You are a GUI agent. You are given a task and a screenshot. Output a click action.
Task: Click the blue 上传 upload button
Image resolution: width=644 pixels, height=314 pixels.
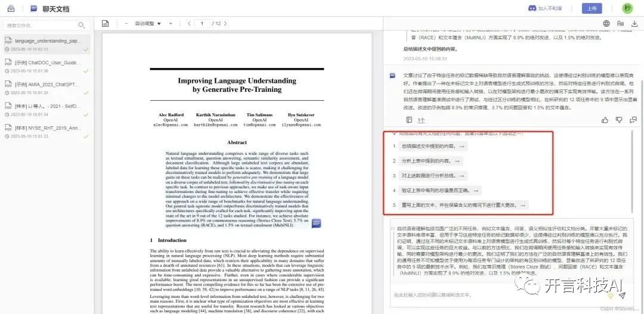click(x=592, y=8)
